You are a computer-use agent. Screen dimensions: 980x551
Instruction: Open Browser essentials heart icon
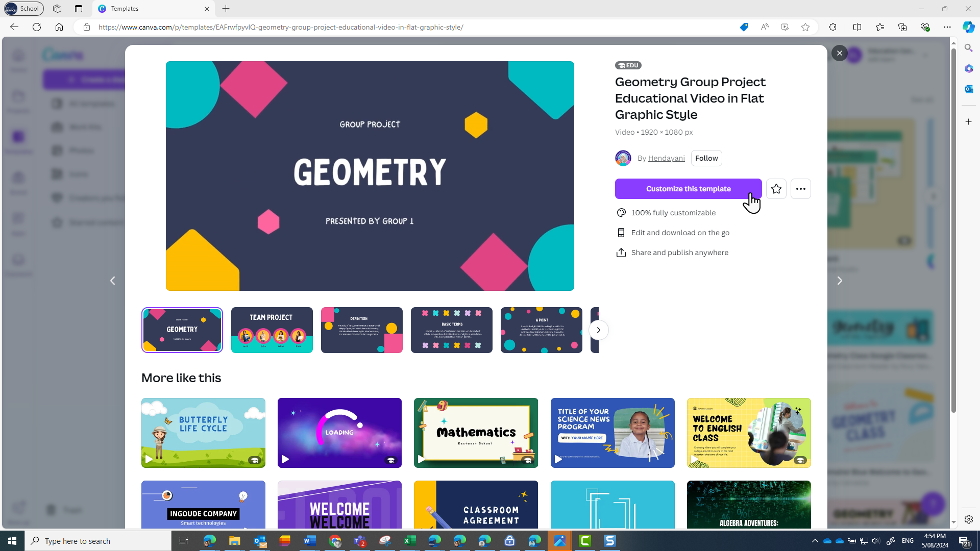[925, 27]
